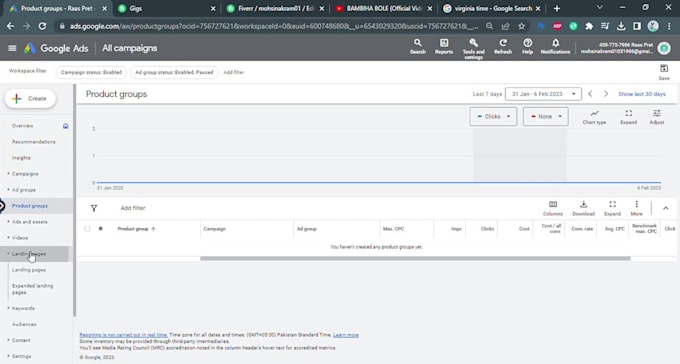Open Tools and settings
The width and height of the screenshot is (680, 364).
coord(473,48)
